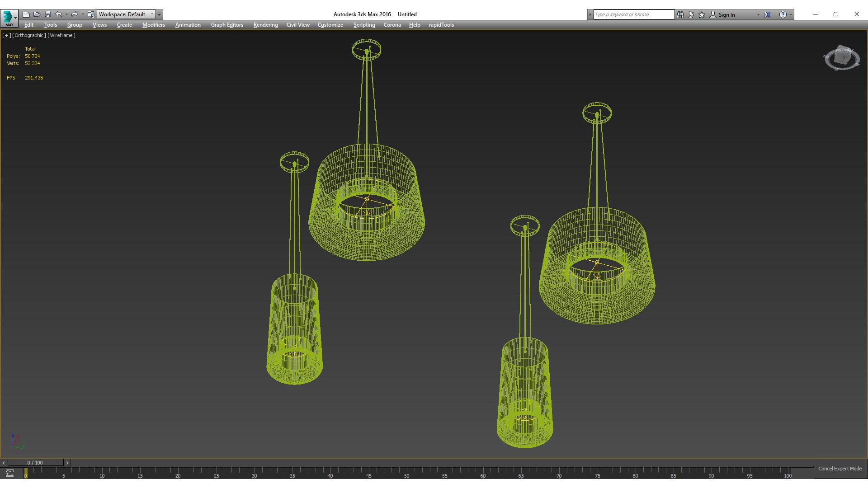Click the Open File folder icon

point(37,14)
